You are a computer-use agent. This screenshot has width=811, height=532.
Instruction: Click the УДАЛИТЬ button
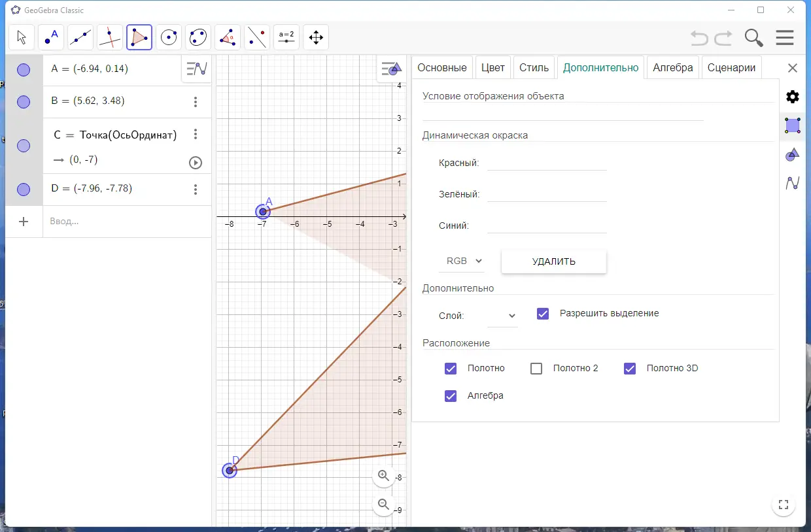point(554,261)
